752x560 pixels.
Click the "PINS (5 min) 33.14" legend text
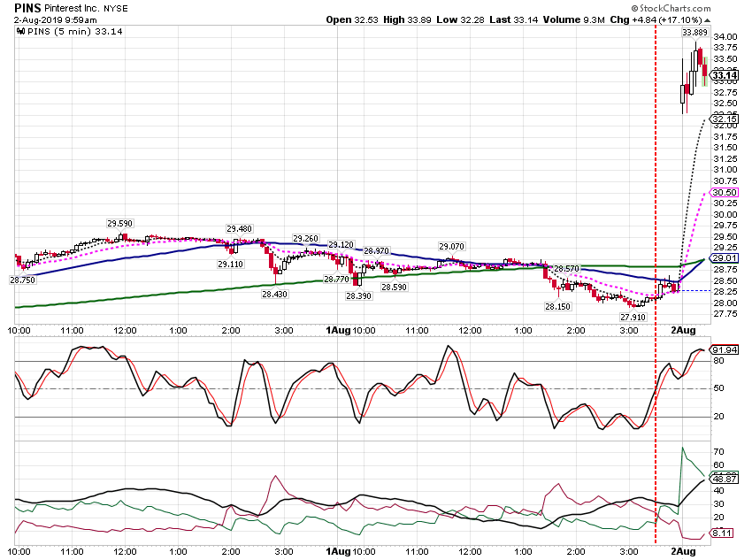tap(75, 32)
